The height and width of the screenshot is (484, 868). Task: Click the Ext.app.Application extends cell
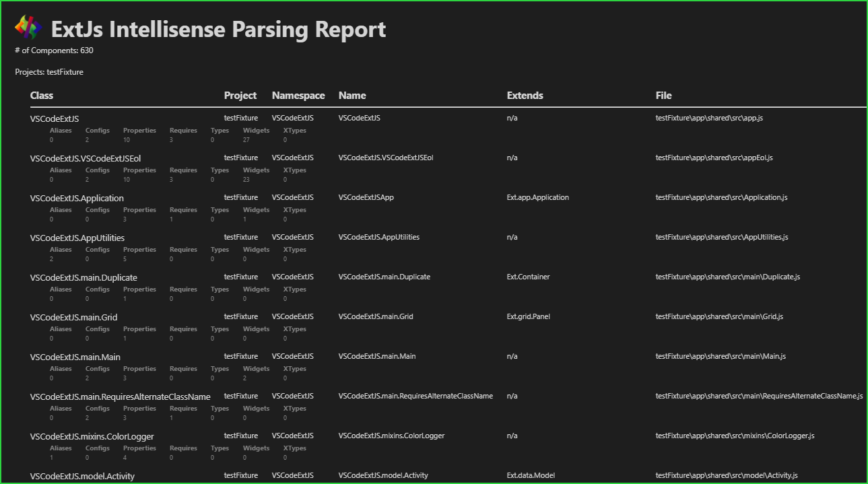pos(538,198)
